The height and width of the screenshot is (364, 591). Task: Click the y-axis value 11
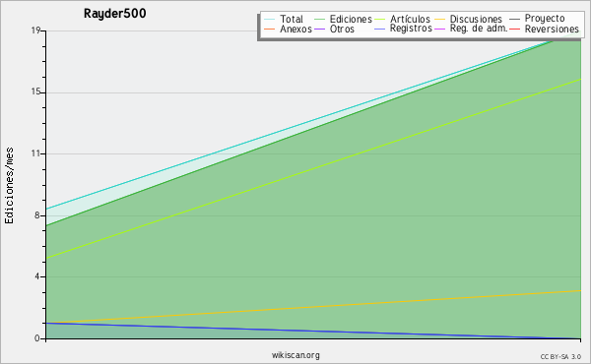coord(35,153)
